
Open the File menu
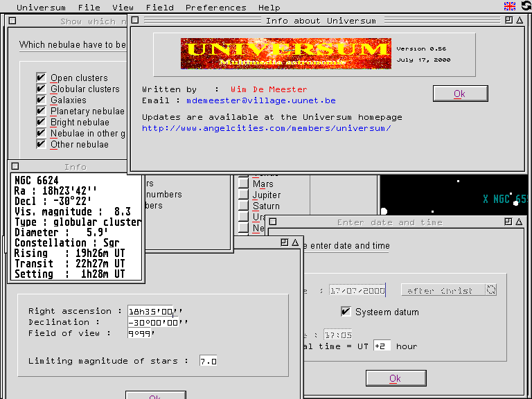pos(89,8)
